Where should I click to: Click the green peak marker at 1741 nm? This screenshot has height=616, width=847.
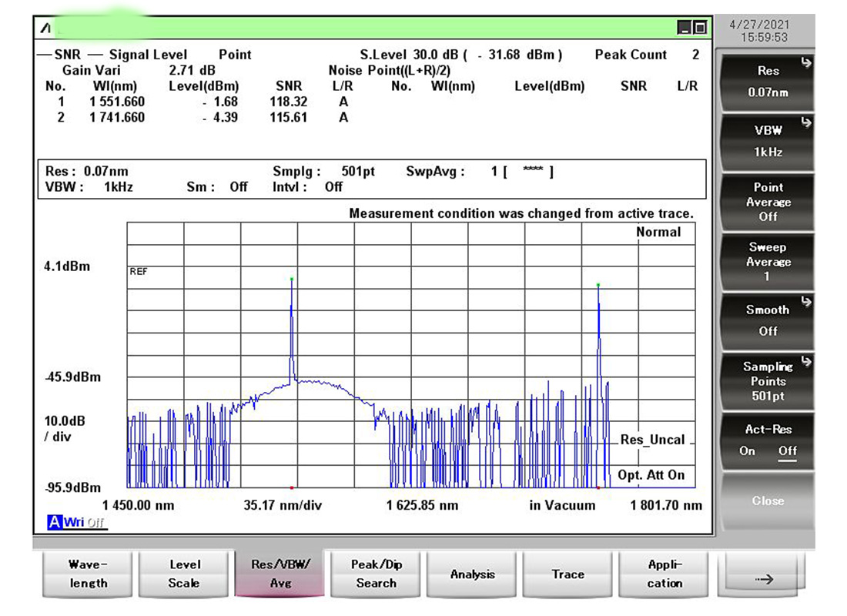pyautogui.click(x=598, y=285)
